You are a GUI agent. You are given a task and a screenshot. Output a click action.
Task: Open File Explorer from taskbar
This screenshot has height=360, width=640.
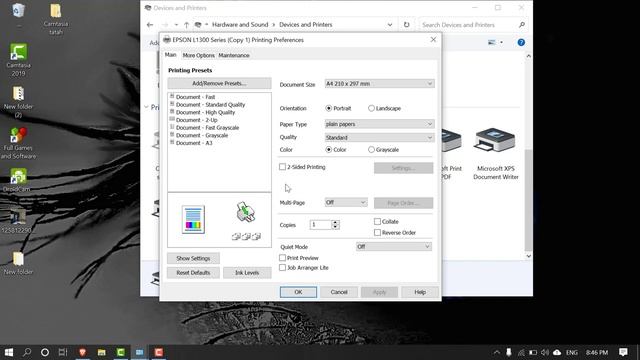pyautogui.click(x=102, y=352)
